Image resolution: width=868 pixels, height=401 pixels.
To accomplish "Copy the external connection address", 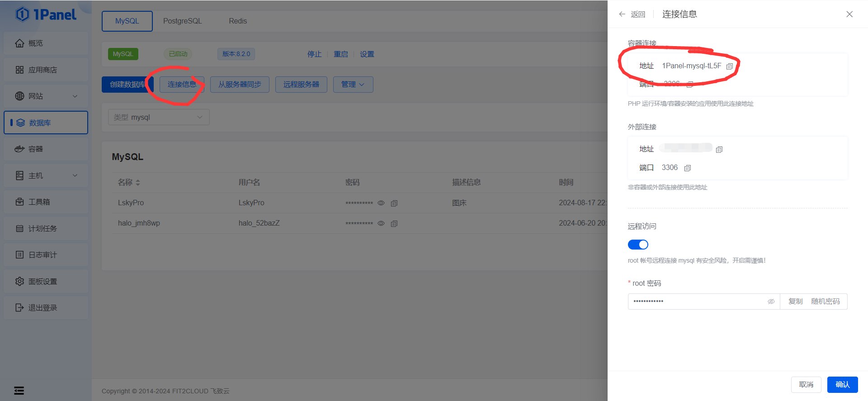I will pos(719,149).
